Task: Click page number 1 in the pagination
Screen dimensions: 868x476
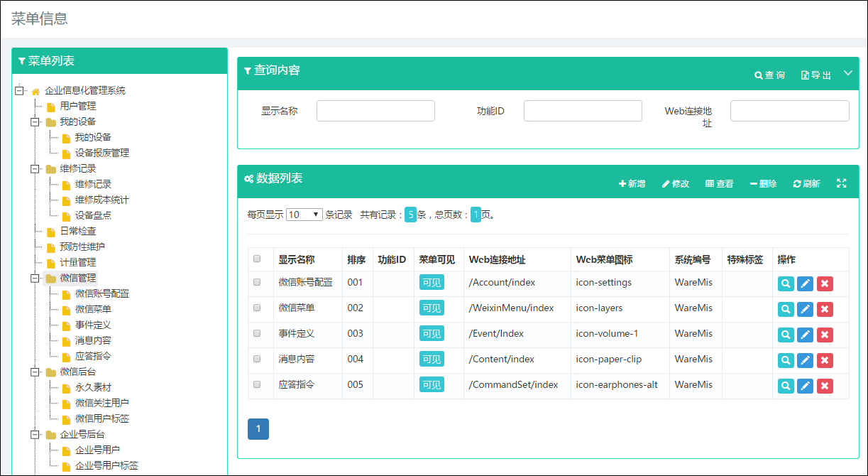Action: pos(258,428)
